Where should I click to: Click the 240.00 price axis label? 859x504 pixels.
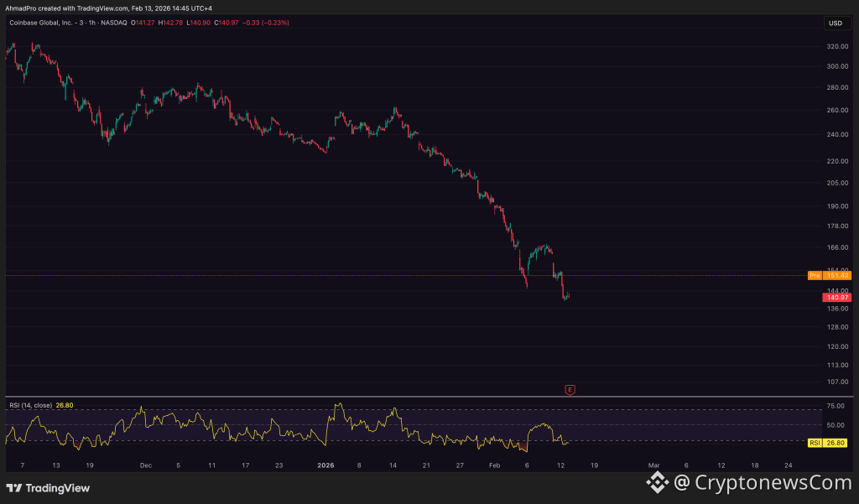pyautogui.click(x=837, y=135)
